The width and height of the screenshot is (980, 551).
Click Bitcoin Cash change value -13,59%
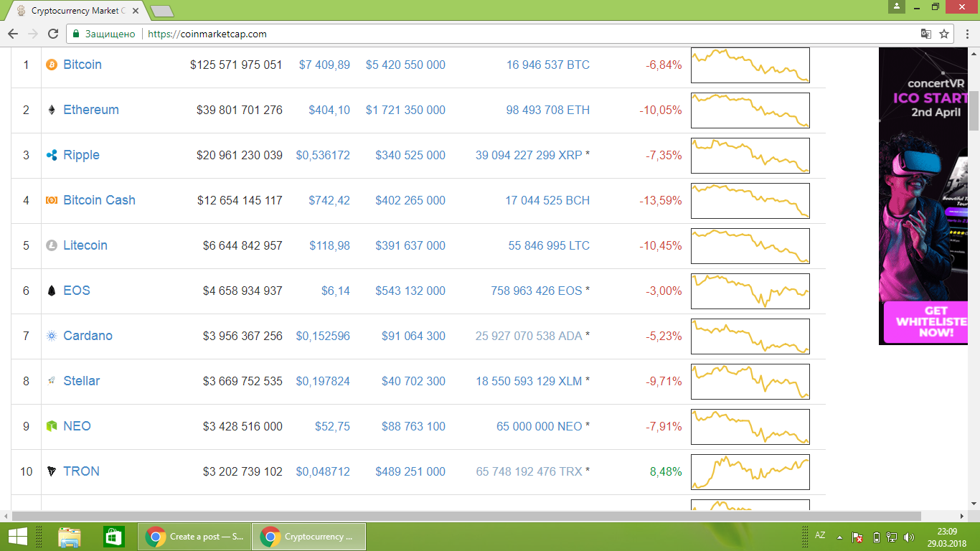point(661,200)
